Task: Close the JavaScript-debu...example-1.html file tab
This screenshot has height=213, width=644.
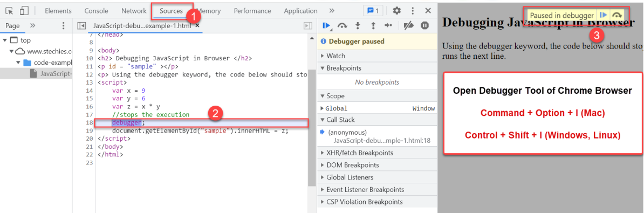Action: [x=197, y=25]
